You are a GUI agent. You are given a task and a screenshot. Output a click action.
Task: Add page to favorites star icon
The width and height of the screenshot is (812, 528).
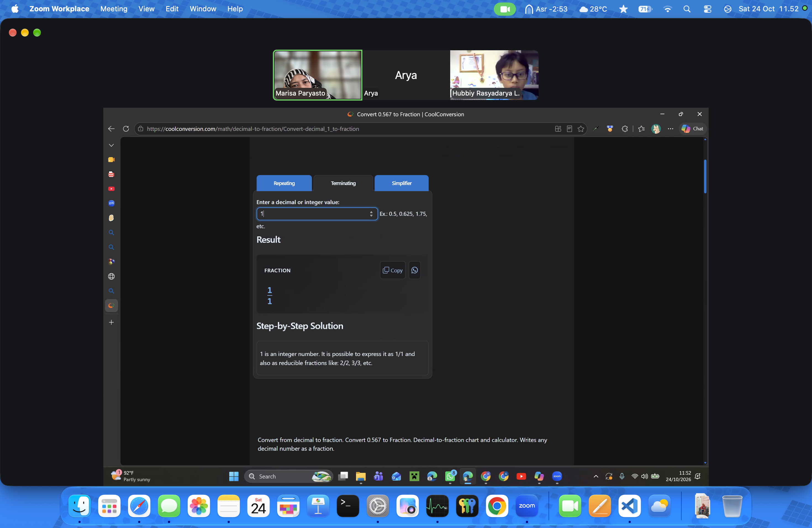(581, 129)
